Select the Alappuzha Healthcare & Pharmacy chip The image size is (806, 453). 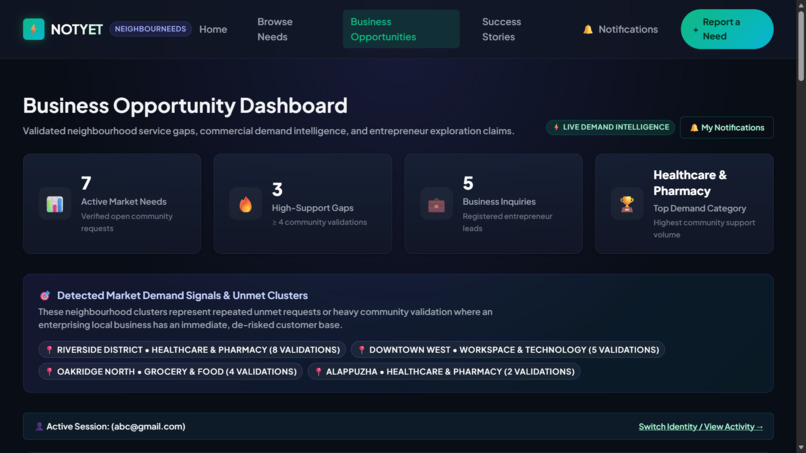(444, 372)
